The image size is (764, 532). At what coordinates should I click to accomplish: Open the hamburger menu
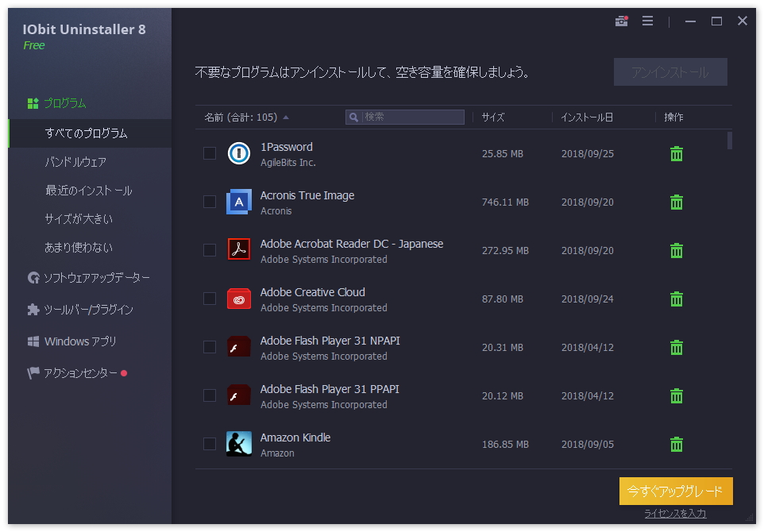click(648, 21)
